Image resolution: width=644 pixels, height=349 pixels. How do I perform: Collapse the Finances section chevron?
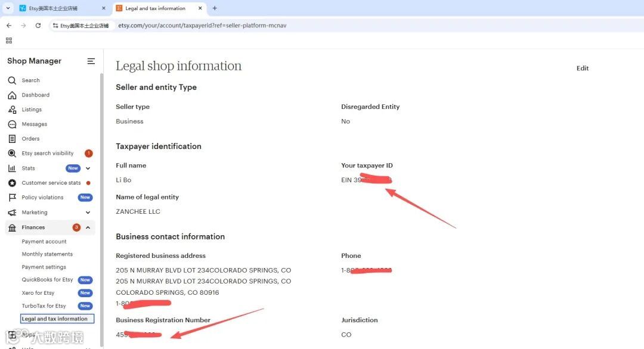coord(88,228)
